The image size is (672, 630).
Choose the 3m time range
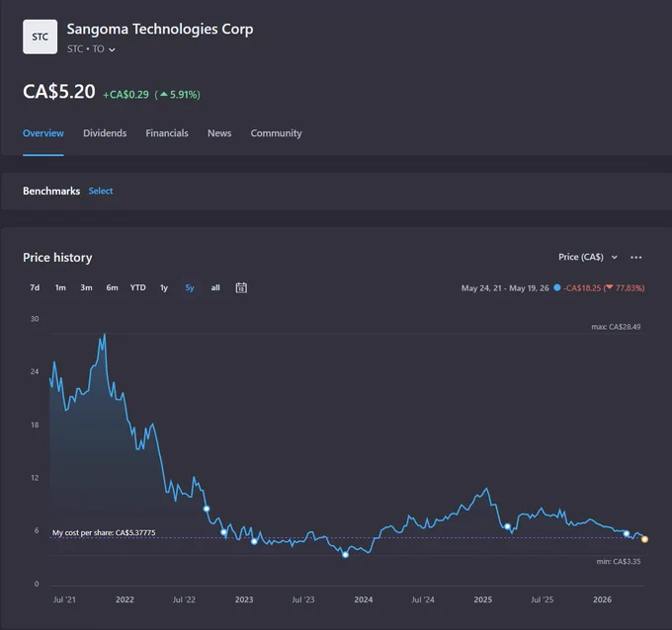click(x=86, y=287)
